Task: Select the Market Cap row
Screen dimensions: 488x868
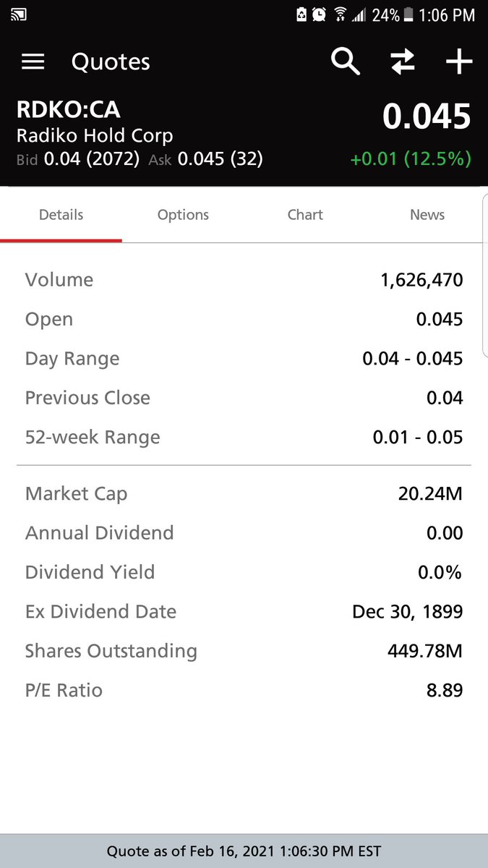Action: coord(244,494)
